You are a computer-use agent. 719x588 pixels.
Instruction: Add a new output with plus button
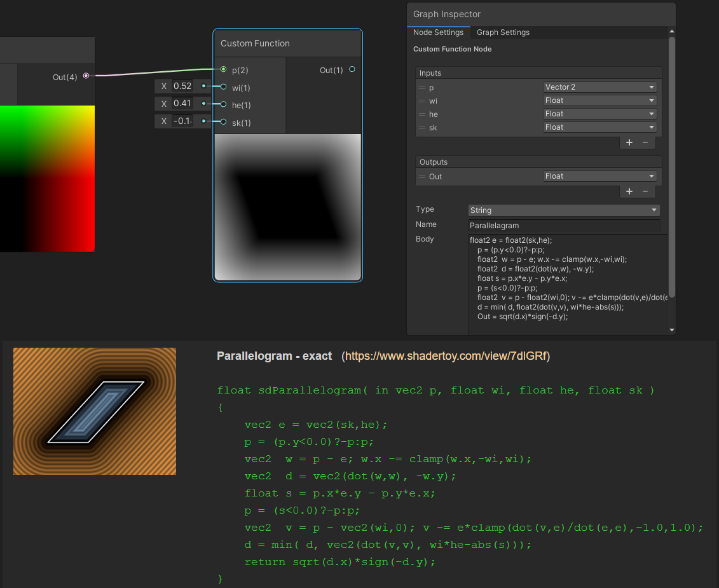click(x=629, y=191)
